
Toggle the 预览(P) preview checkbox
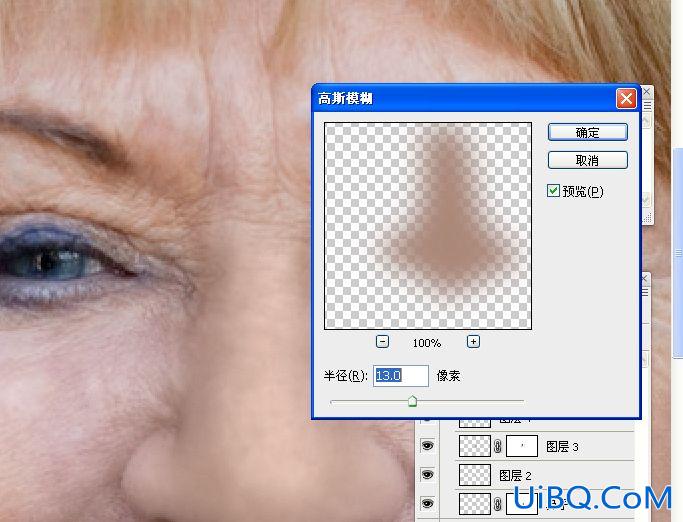553,190
